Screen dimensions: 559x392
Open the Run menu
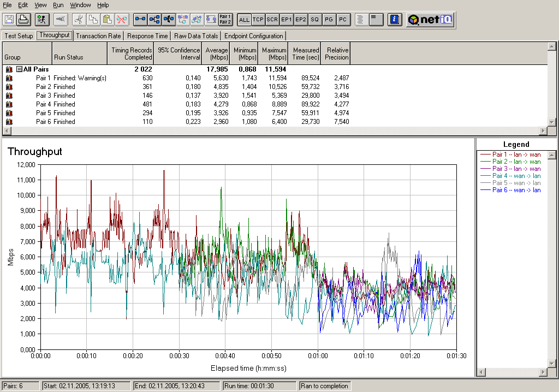58,5
